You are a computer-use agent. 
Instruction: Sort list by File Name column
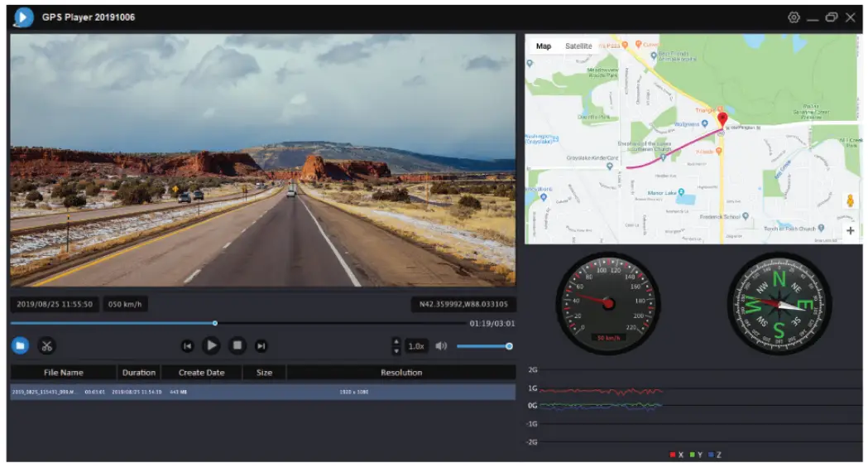[x=63, y=373]
